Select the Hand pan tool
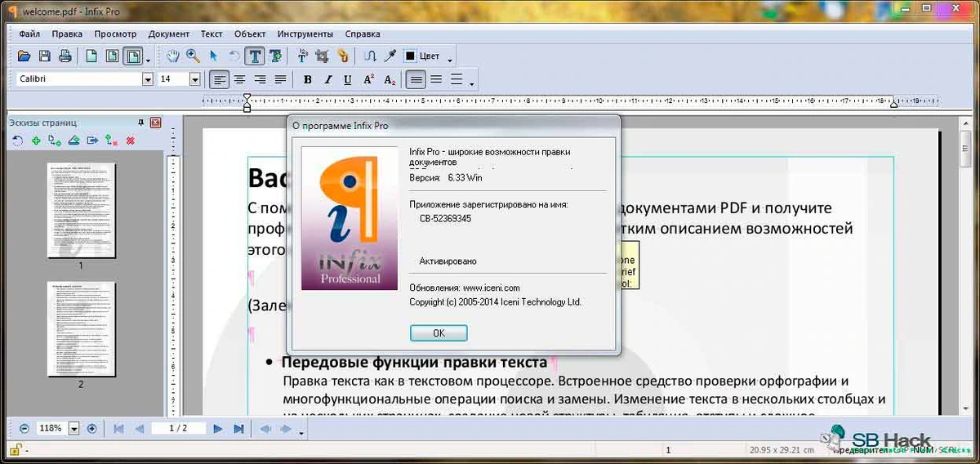The image size is (980, 464). click(173, 56)
